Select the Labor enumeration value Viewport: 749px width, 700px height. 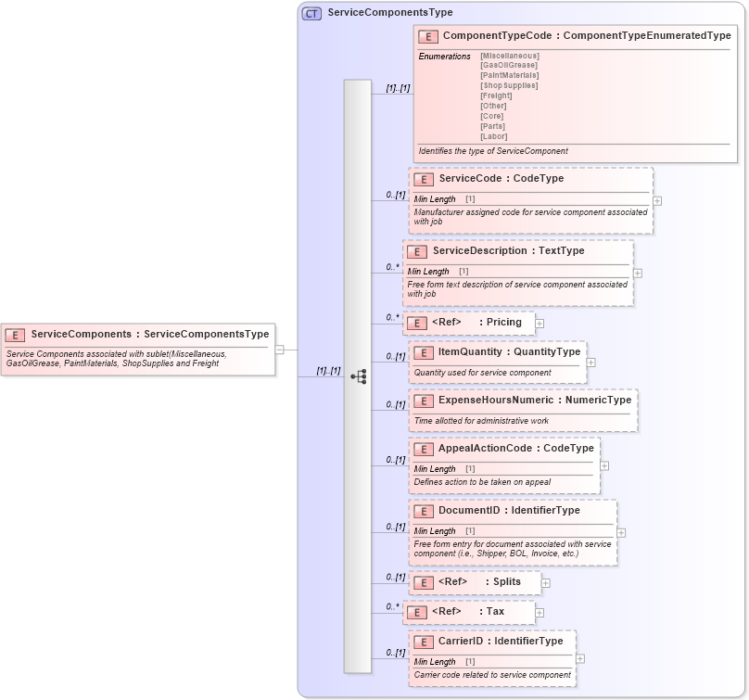(x=492, y=136)
